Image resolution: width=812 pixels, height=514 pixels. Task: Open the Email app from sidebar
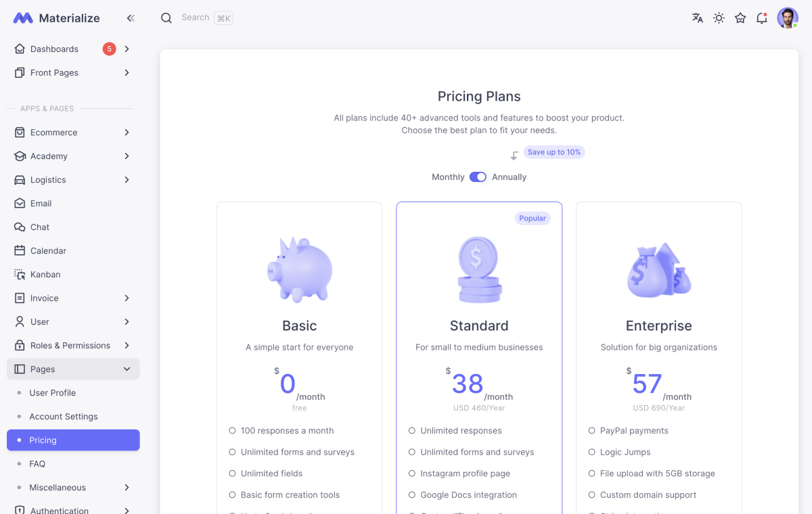point(41,203)
